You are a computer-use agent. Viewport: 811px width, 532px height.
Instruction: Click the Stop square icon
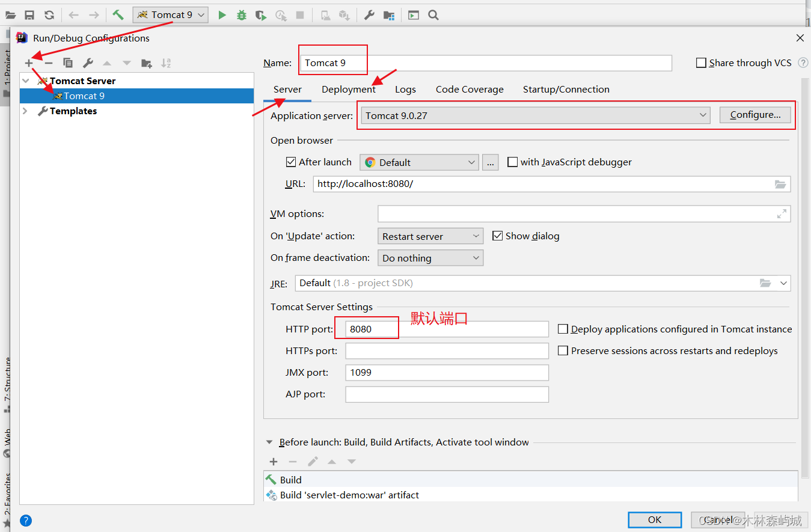300,15
